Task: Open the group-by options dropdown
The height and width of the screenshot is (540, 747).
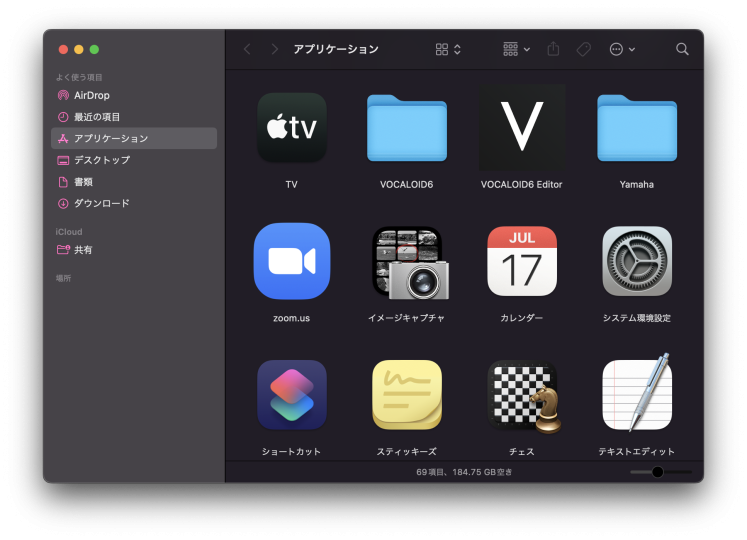Action: tap(516, 49)
